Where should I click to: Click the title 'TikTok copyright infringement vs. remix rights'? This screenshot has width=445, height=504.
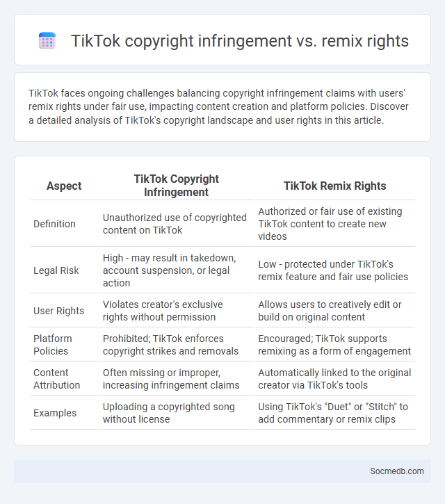pos(240,41)
